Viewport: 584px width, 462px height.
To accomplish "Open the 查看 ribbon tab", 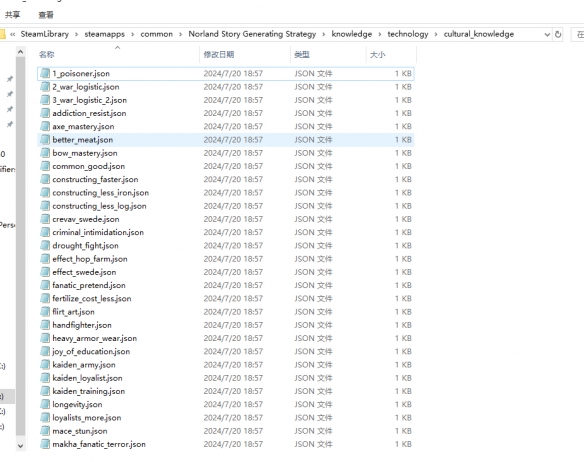I will tap(46, 15).
